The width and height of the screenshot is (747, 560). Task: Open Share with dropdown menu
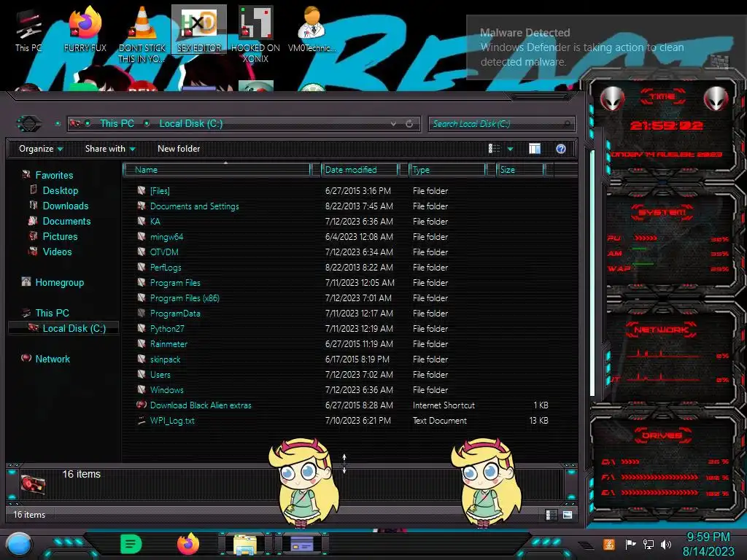(110, 149)
